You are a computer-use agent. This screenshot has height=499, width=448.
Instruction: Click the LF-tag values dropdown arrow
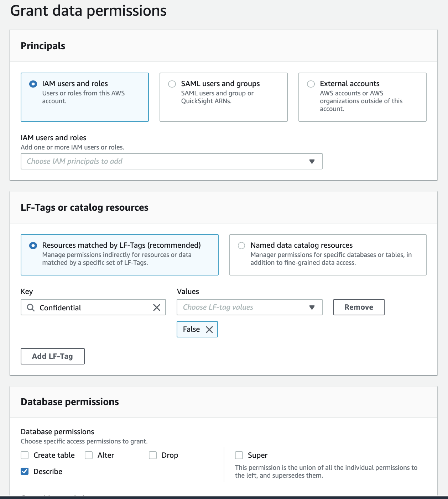point(312,308)
